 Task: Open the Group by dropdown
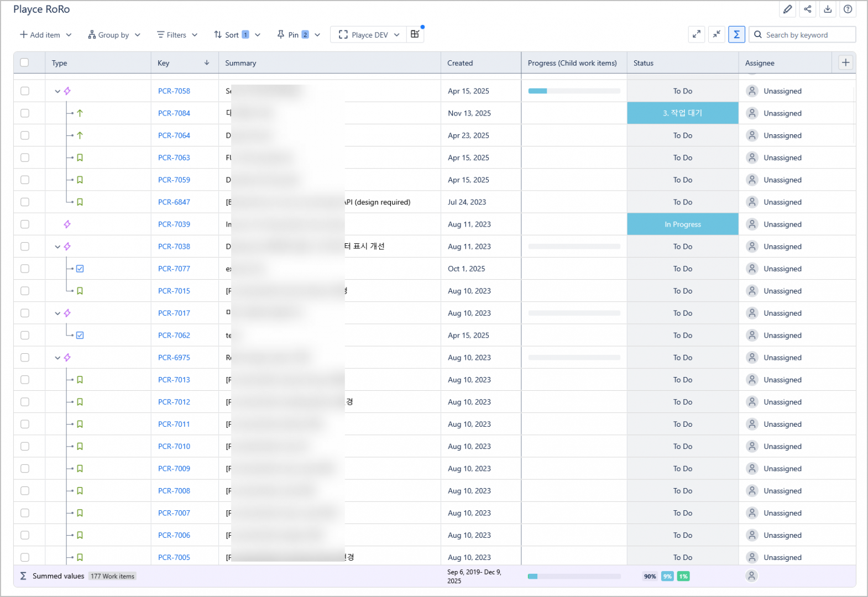[x=114, y=35]
